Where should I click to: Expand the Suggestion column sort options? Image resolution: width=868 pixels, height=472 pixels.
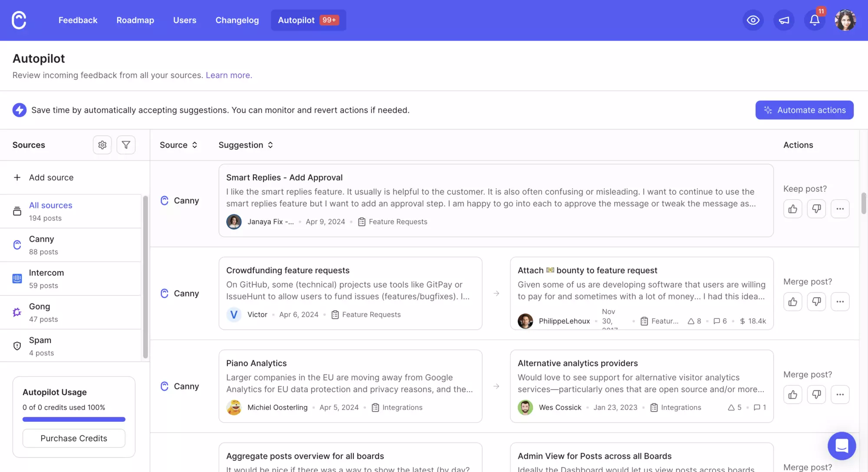269,145
